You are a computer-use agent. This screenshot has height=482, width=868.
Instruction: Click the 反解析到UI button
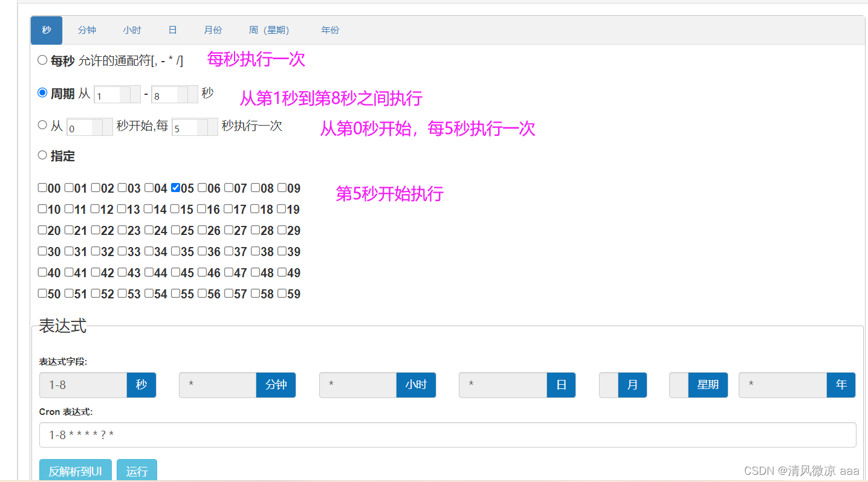[x=76, y=471]
